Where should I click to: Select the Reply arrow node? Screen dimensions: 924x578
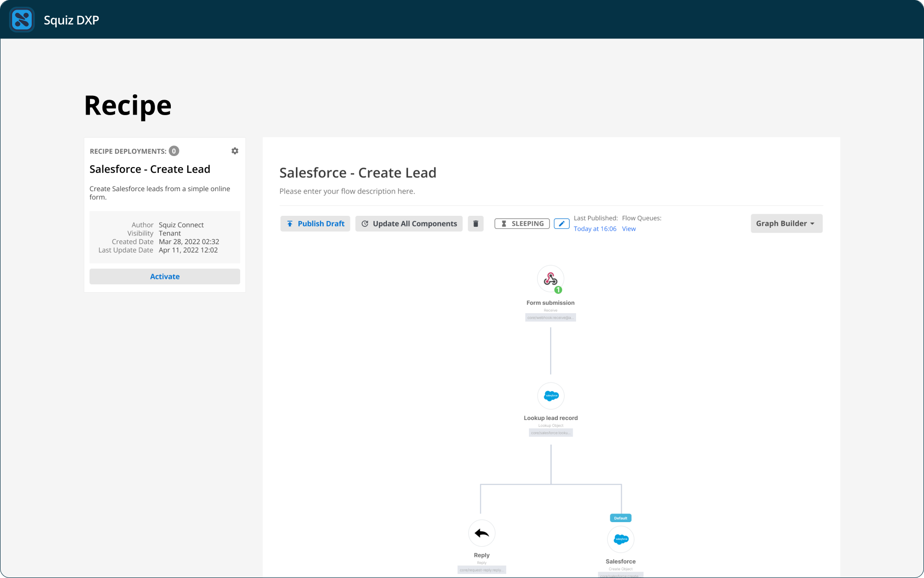[482, 533]
